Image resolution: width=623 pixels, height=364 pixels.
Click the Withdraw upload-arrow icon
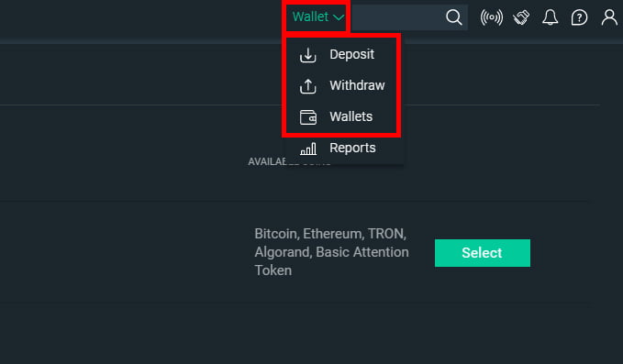tap(308, 86)
